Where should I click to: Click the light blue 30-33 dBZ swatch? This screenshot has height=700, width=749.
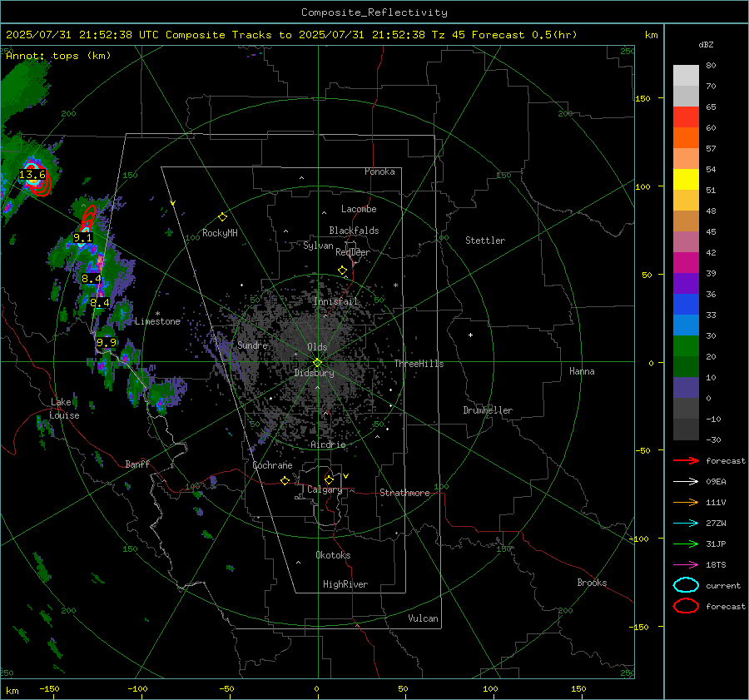[686, 325]
